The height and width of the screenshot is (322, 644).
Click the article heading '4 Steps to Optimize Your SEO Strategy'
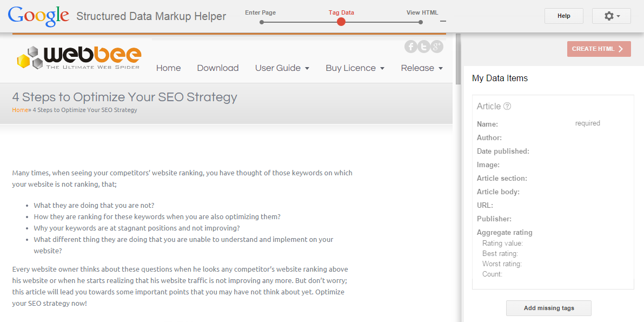[125, 97]
